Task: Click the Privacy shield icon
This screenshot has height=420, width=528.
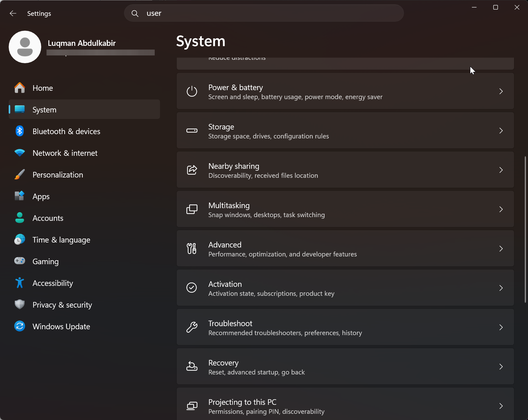Action: 20,304
